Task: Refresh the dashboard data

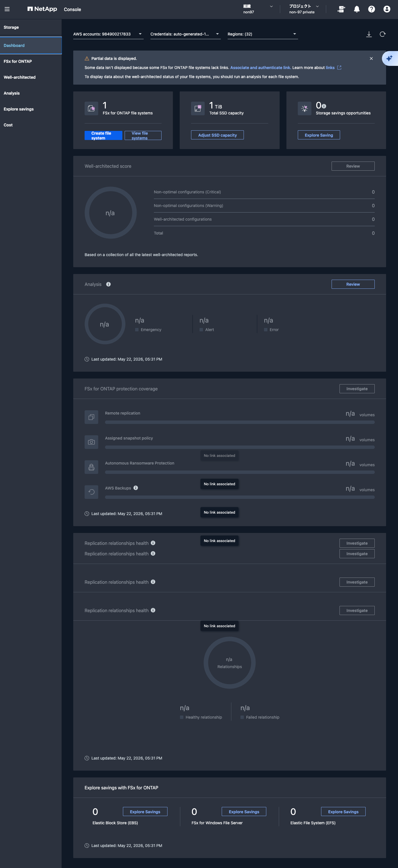Action: [382, 34]
